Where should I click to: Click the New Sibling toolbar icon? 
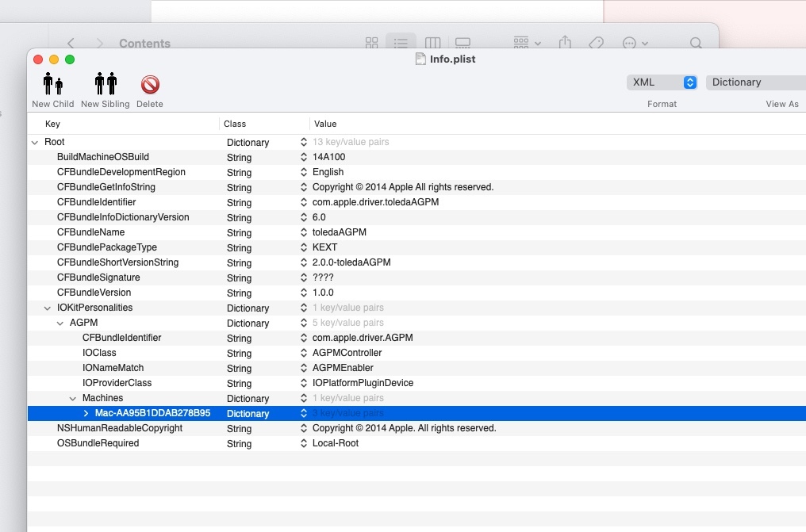coord(106,84)
